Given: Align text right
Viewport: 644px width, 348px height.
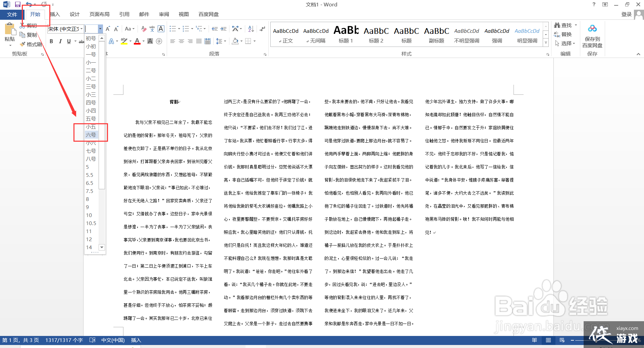Looking at the screenshot, I should pos(190,41).
